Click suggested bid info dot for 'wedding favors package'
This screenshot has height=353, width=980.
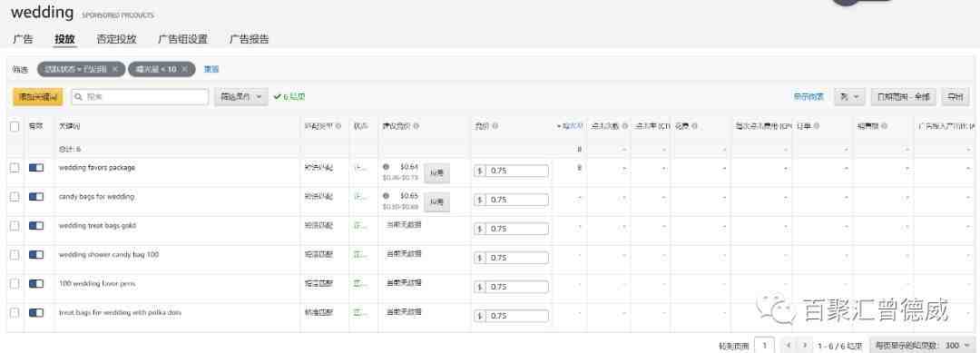(x=387, y=167)
